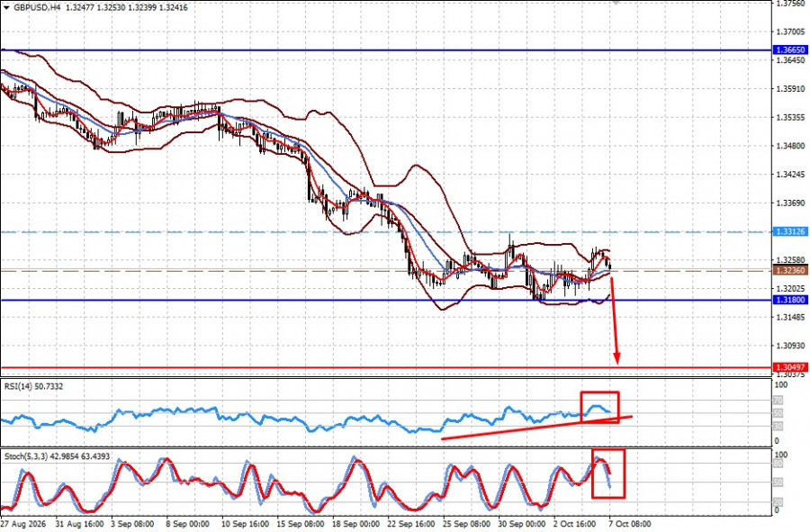Click the 8 Sep 00:00 time label
Viewport: 810px width, 532px height.
188,524
